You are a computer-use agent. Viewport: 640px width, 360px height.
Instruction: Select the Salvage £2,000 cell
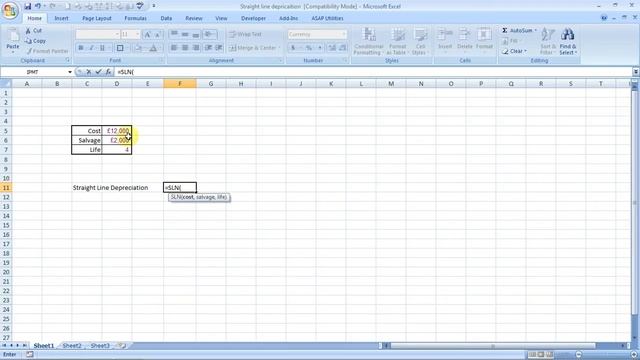tap(117, 140)
